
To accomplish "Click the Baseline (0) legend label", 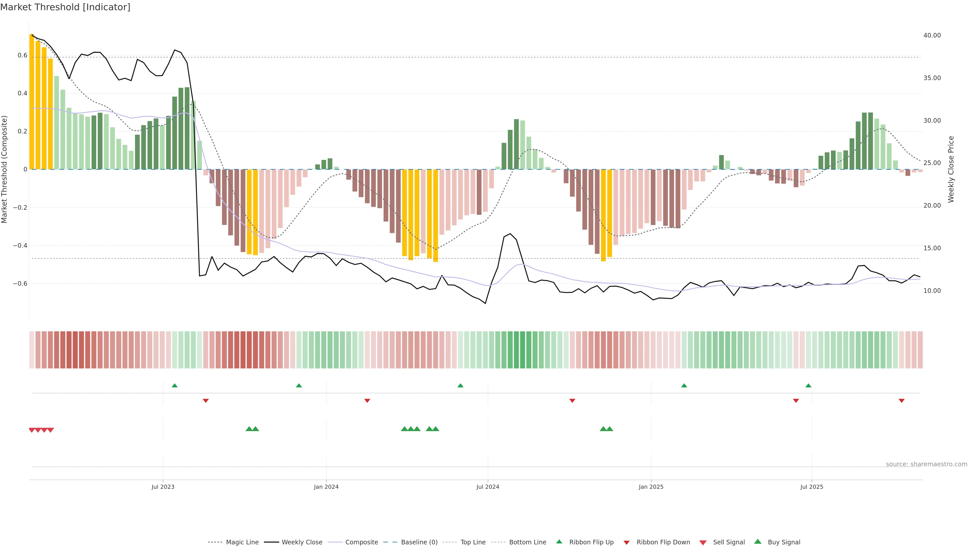I will coord(419,542).
